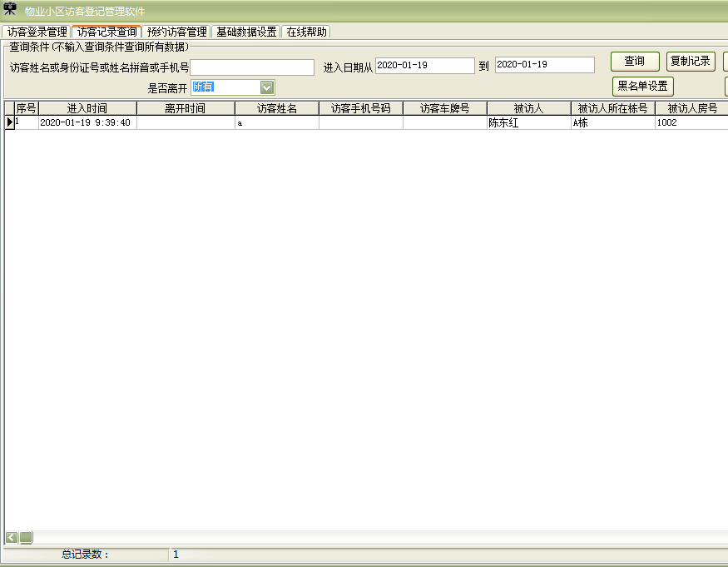The height and width of the screenshot is (567, 728).
Task: Select the empty 访客手机号码 cell of row 1
Action: coord(361,122)
